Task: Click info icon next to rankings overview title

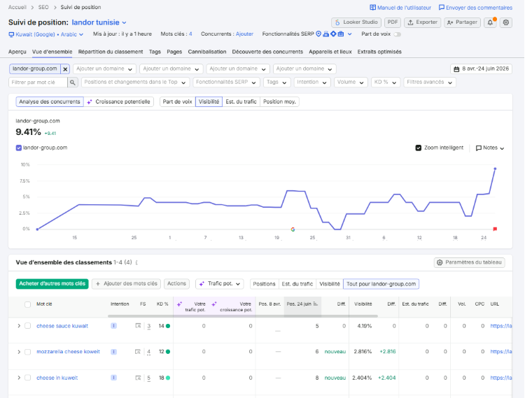Action: (x=136, y=262)
